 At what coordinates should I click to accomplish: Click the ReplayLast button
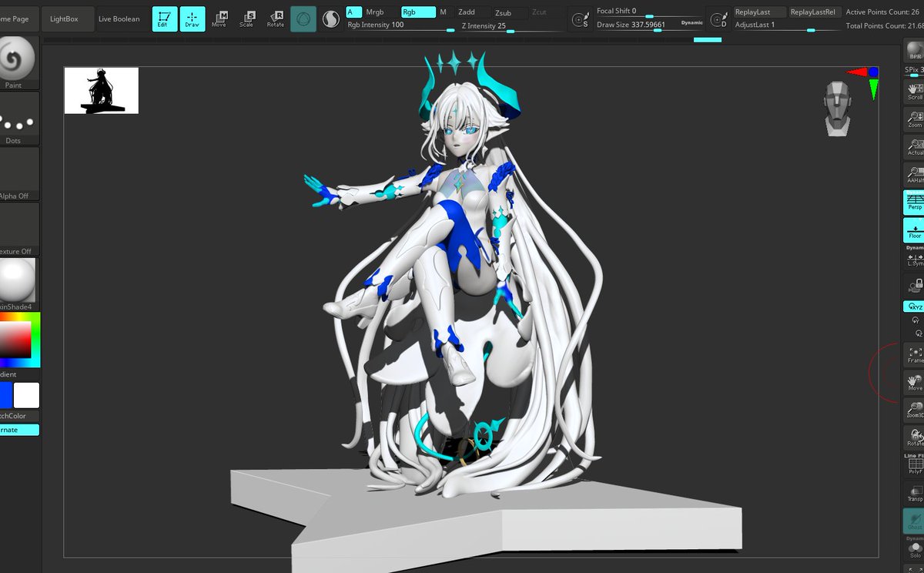coord(760,12)
